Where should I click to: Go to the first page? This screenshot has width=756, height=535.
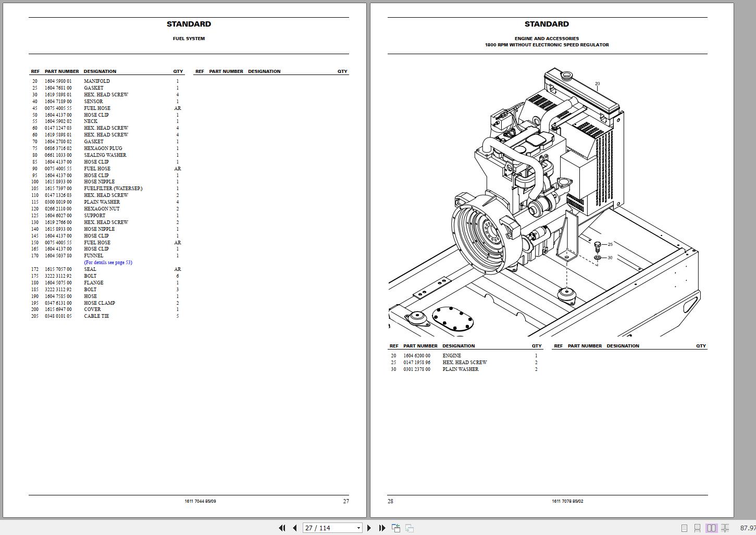pyautogui.click(x=282, y=528)
